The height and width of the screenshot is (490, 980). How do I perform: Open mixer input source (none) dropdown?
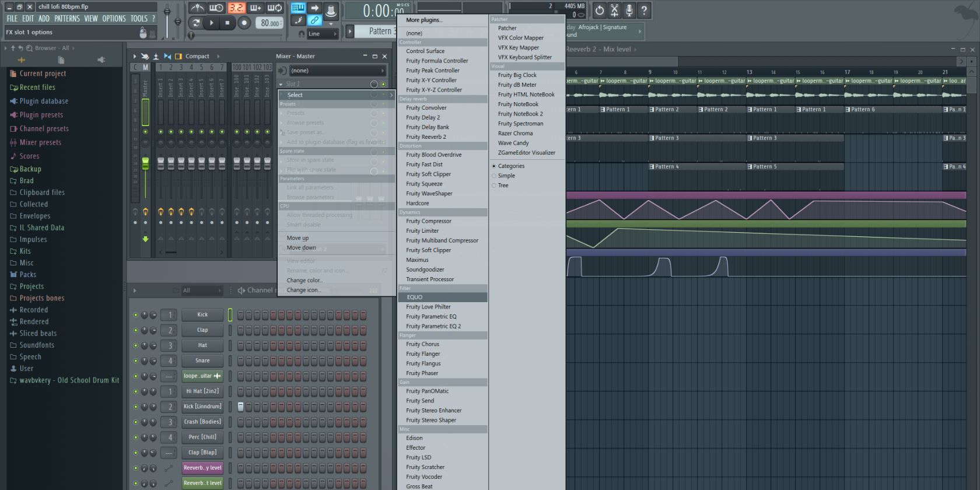tap(338, 71)
